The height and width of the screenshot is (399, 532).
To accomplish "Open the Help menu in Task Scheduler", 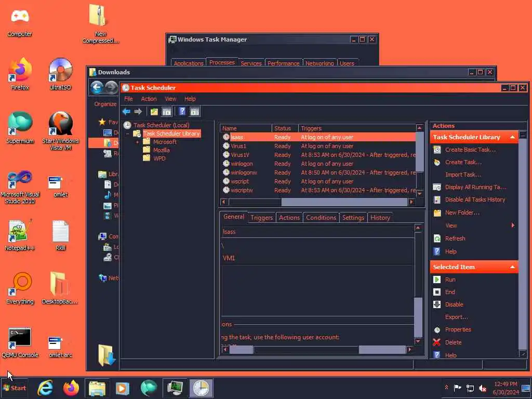I will tap(190, 99).
